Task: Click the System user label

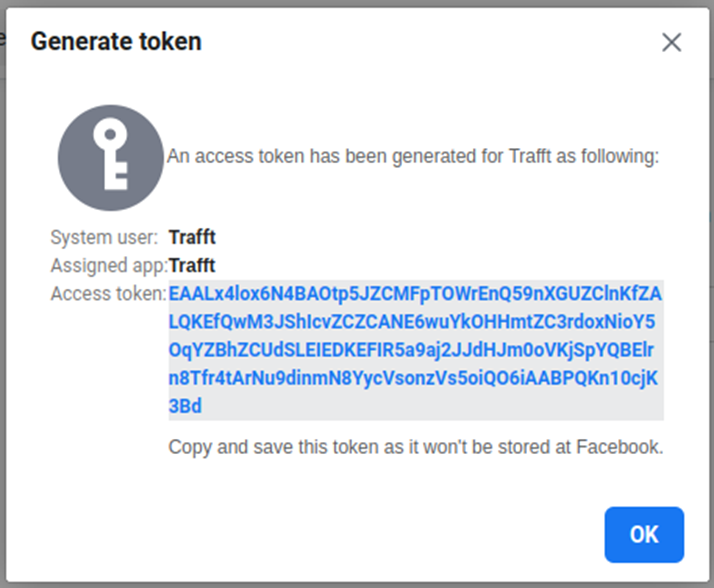Action: click(104, 237)
